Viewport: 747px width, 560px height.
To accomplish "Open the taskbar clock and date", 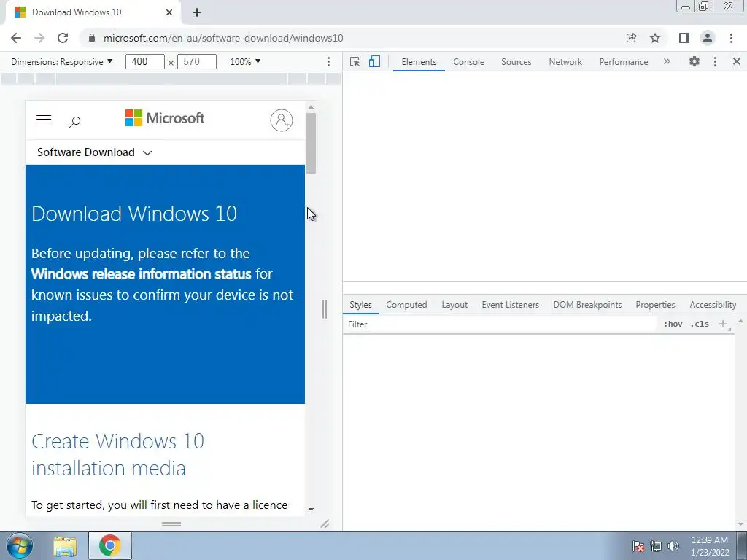I will tap(710, 546).
